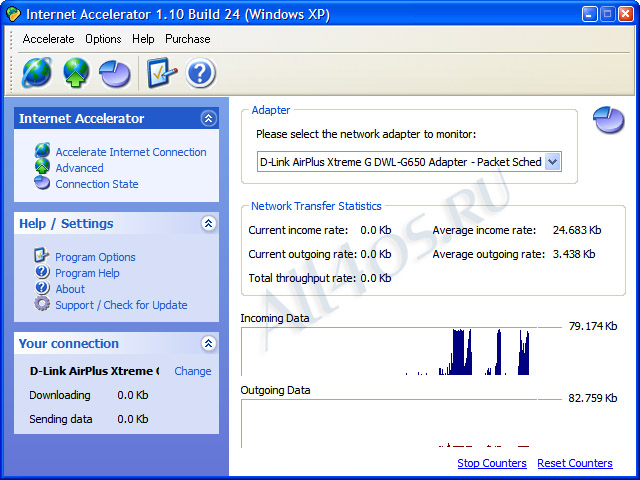Click the Accelerate Internet globe toolbar icon
The height and width of the screenshot is (480, 640).
37,73
